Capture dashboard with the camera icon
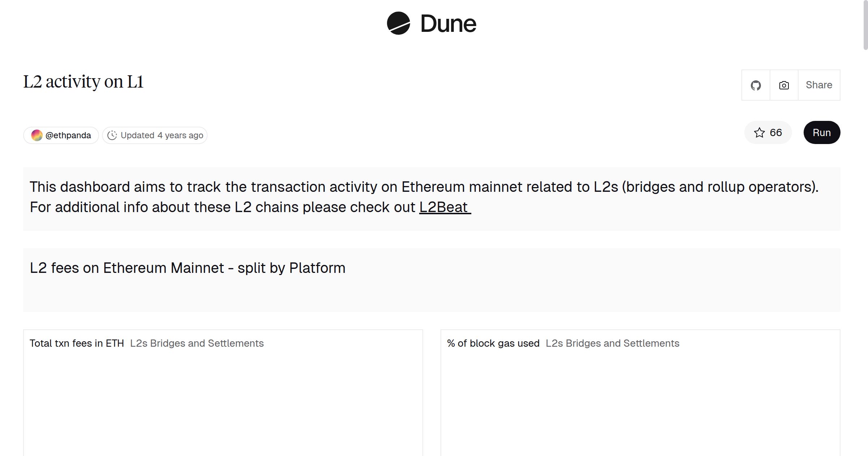 (783, 85)
